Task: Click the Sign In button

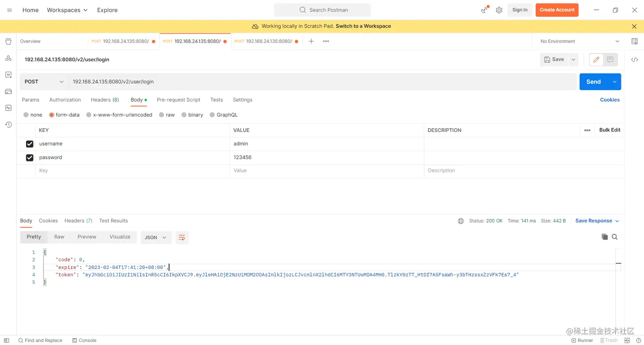Action: [520, 10]
